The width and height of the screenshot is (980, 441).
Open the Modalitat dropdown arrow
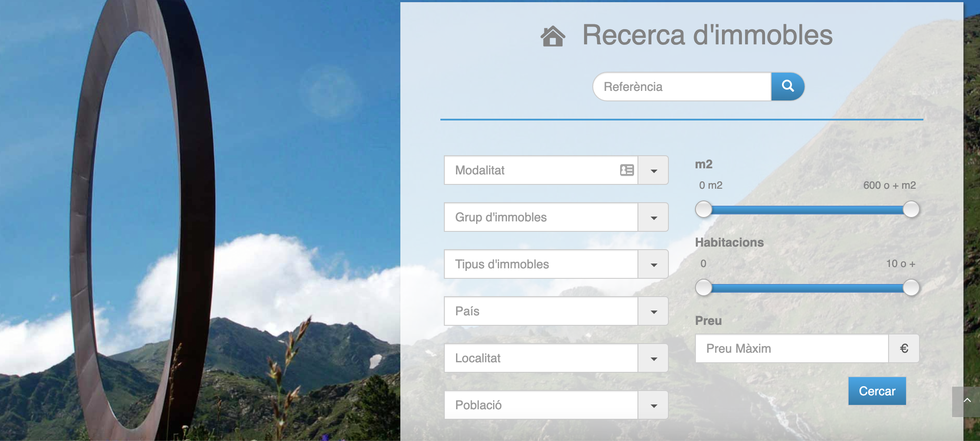(653, 170)
